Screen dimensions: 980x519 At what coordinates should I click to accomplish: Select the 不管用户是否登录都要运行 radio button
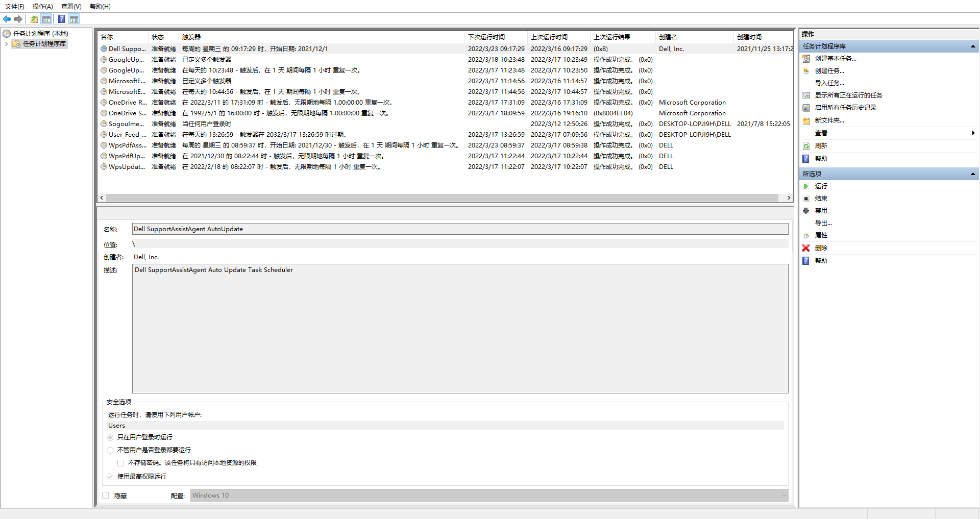(110, 450)
